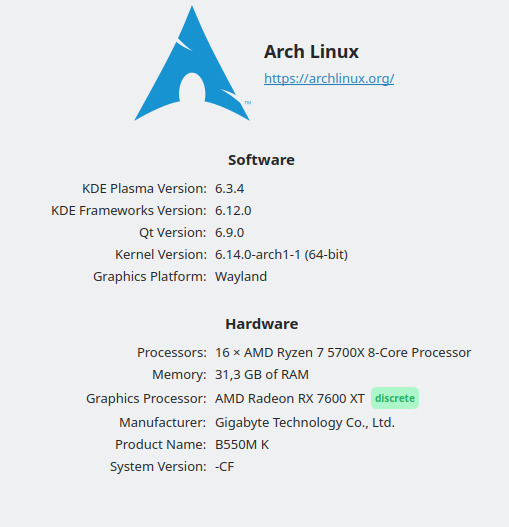
Task: Click the B550M K product name
Action: pos(242,445)
